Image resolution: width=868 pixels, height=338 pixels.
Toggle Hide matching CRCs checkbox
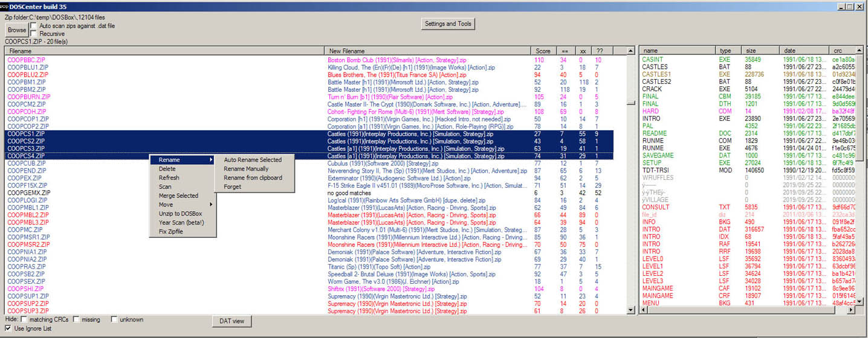pyautogui.click(x=24, y=319)
